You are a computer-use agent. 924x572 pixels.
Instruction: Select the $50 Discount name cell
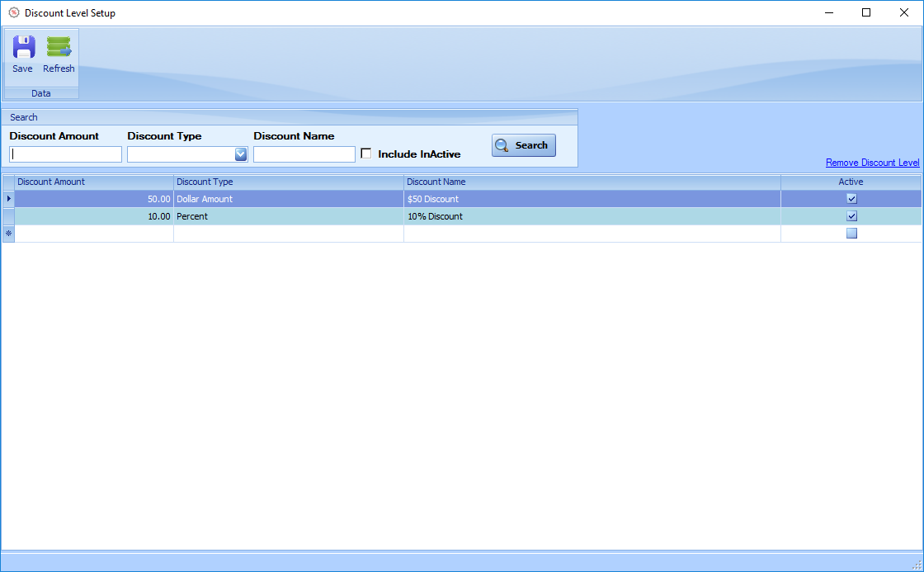pos(592,199)
